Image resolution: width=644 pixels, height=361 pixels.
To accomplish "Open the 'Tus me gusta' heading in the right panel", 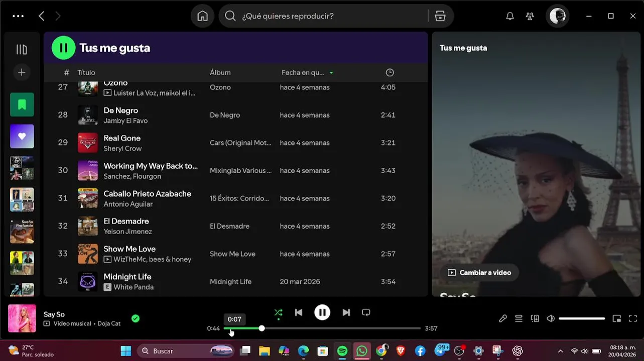I will pyautogui.click(x=463, y=48).
